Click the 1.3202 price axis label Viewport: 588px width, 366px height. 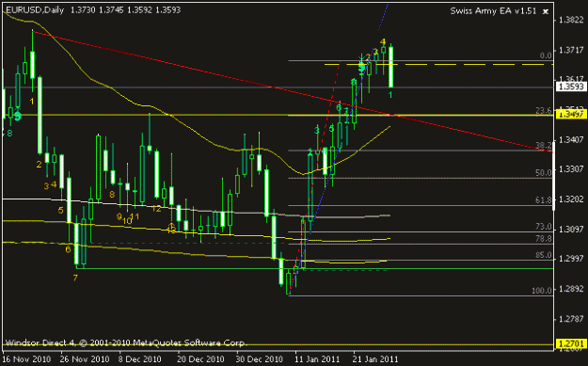[571, 199]
